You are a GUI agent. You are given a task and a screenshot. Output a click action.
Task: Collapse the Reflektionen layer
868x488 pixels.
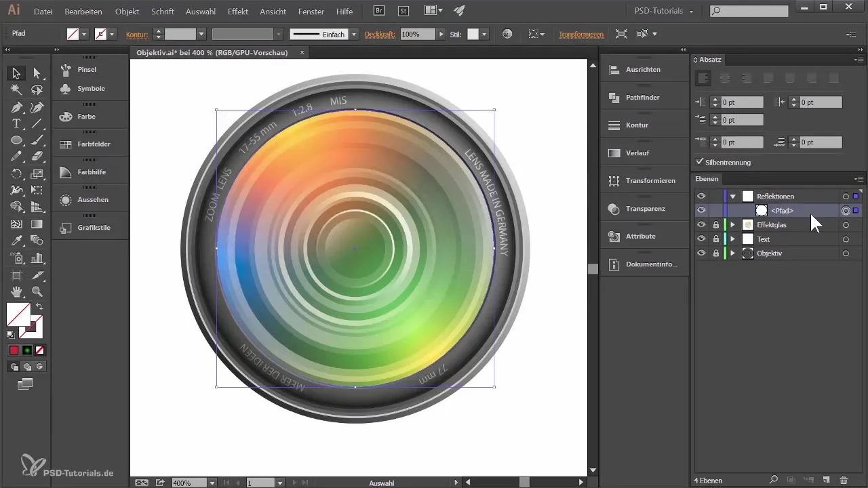coord(733,197)
